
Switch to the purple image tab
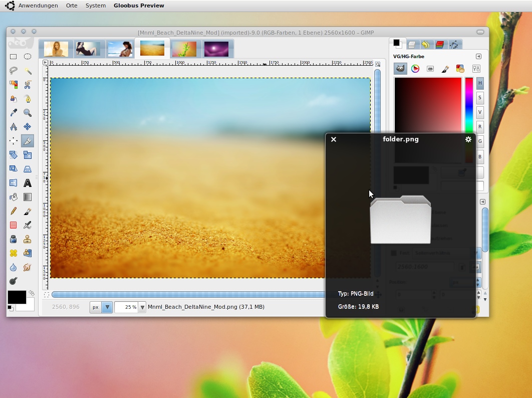[216, 49]
